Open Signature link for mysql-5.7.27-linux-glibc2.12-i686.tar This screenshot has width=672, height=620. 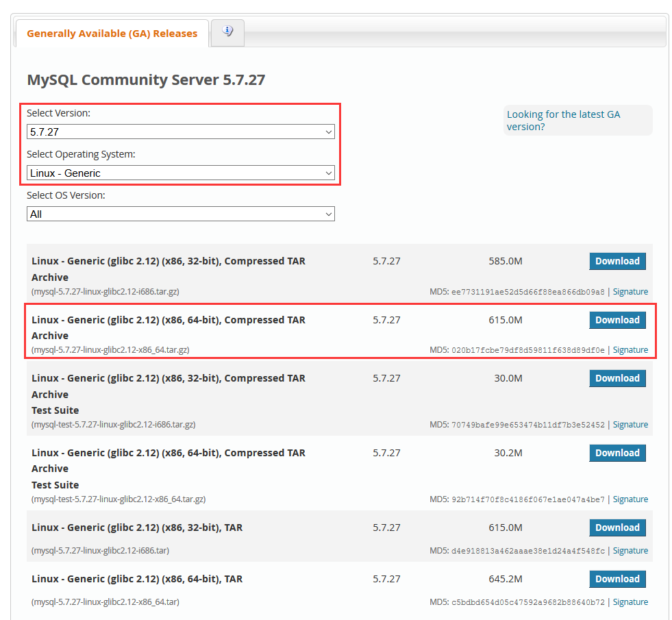coord(630,551)
